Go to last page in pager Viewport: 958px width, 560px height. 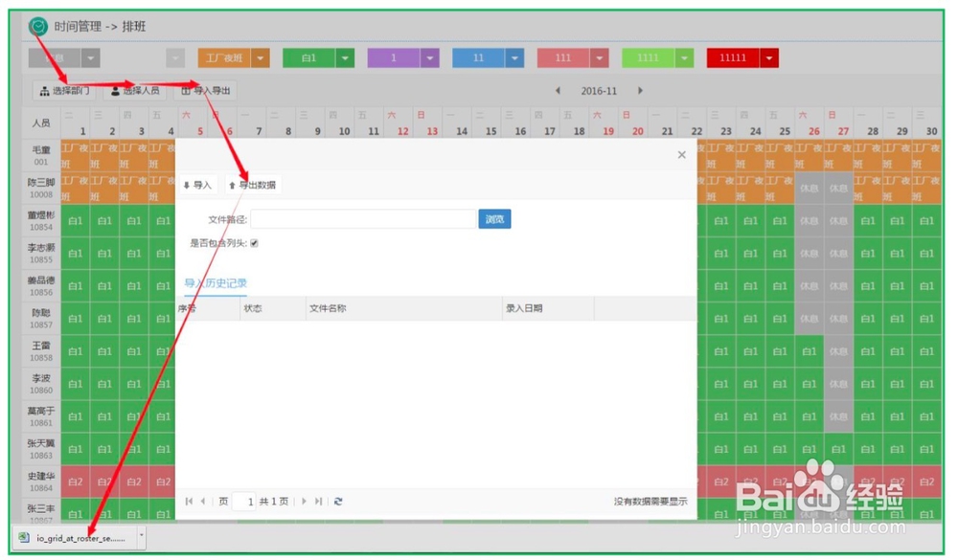tap(318, 502)
